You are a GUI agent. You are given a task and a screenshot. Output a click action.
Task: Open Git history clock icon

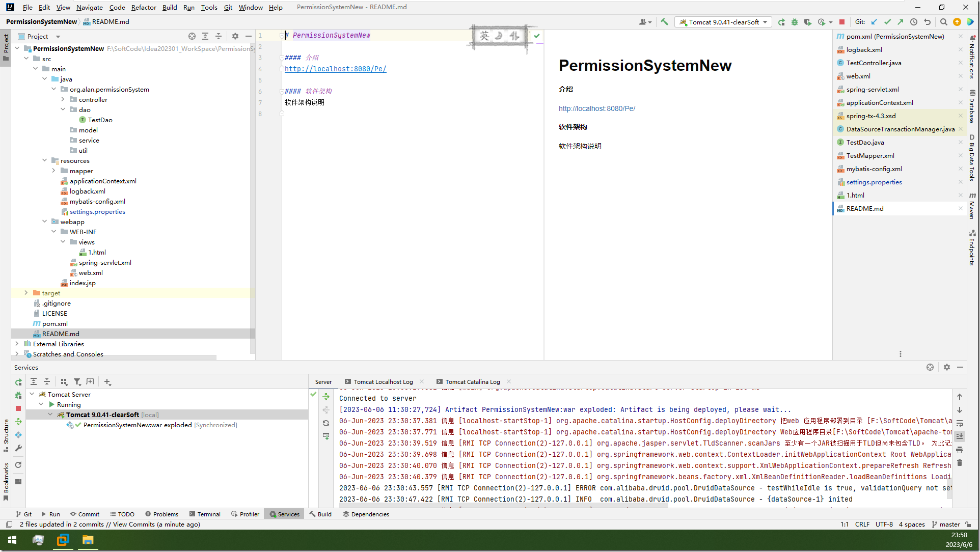914,22
